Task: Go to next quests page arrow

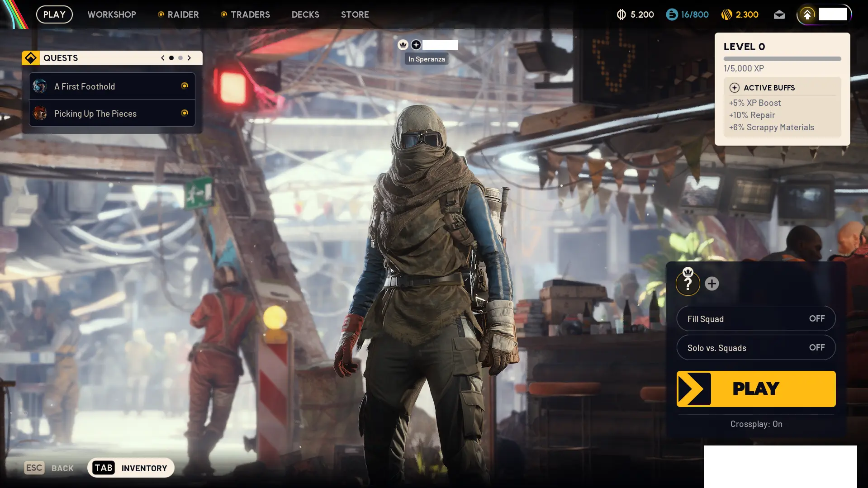Action: pyautogui.click(x=189, y=58)
